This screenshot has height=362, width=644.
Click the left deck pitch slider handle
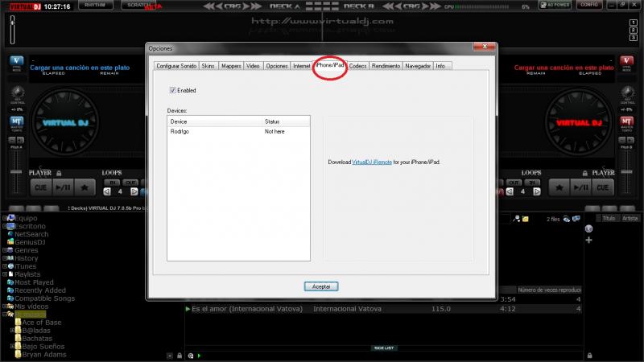point(16,172)
